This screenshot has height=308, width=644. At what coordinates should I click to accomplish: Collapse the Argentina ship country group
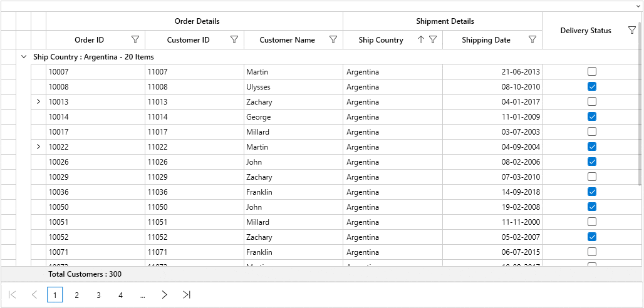click(x=24, y=56)
